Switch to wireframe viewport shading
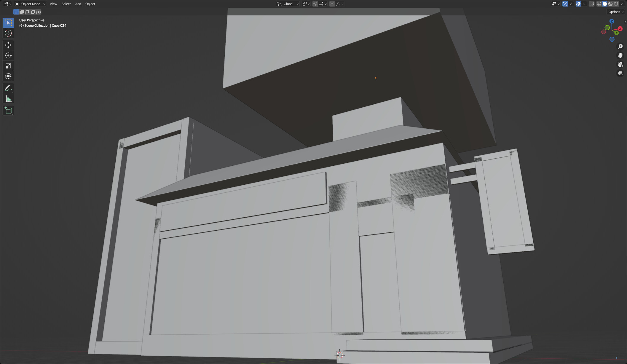 tap(599, 4)
